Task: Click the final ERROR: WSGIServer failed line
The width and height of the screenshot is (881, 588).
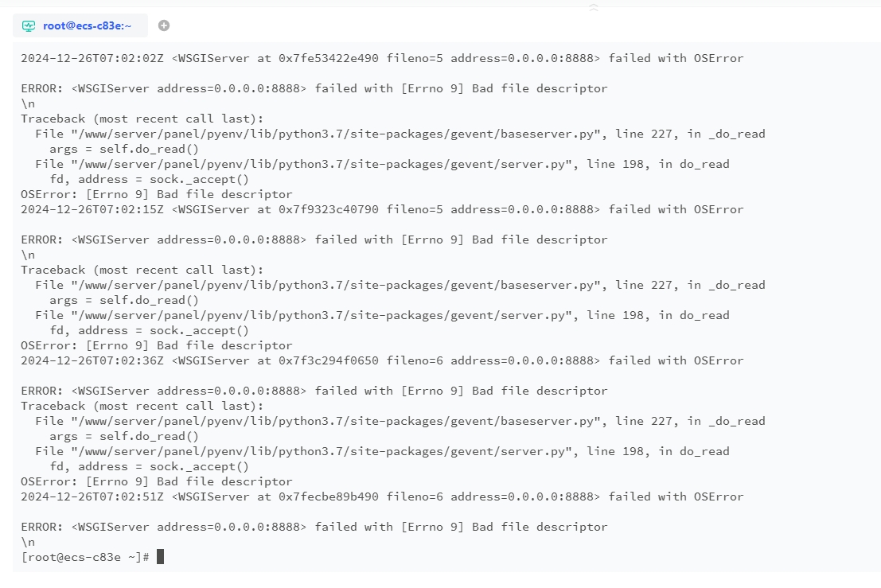Action: (314, 527)
